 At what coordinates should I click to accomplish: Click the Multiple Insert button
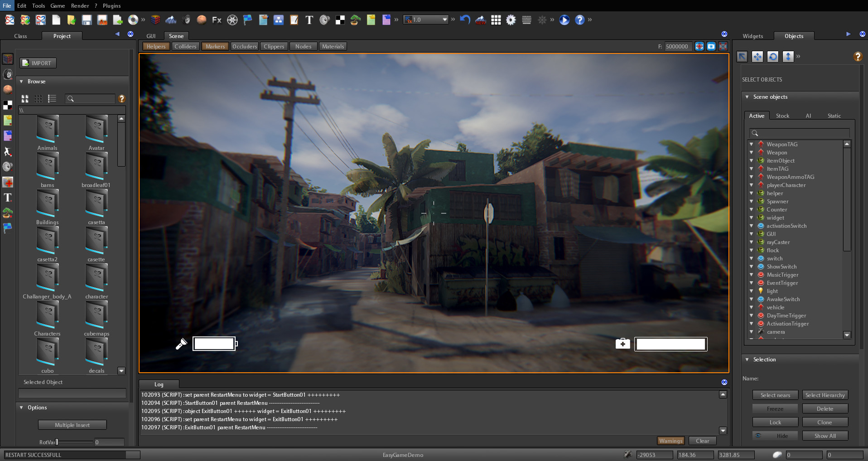(x=72, y=425)
